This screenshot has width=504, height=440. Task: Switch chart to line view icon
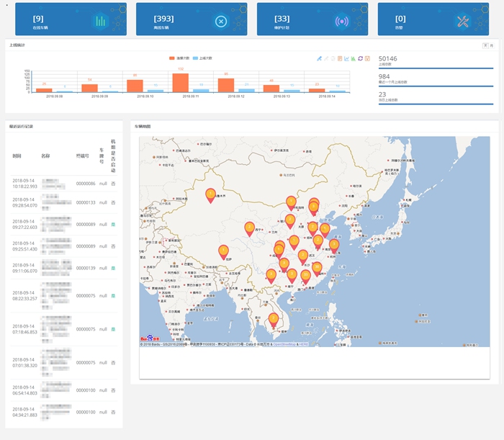tap(346, 58)
